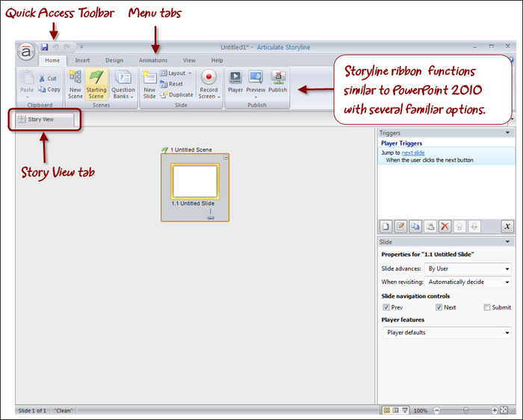Click the slide link icon below thumbnail
523x420 pixels.
point(211,217)
